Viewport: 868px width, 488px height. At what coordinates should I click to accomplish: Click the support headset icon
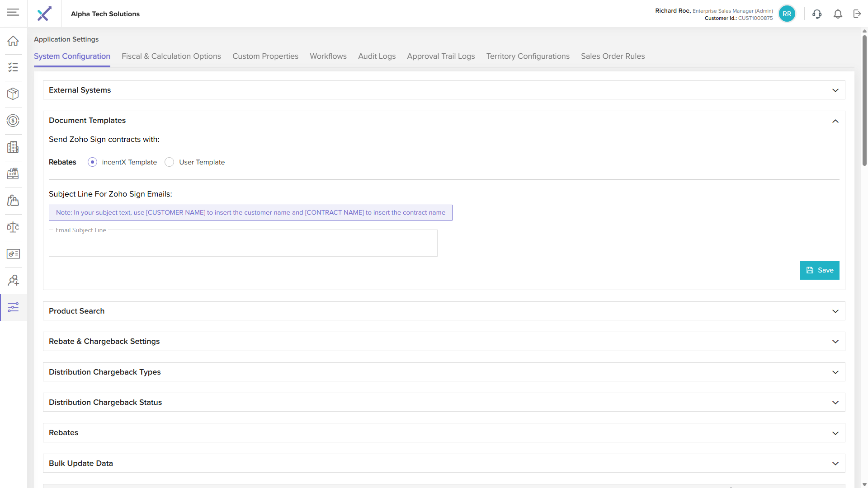click(x=817, y=14)
